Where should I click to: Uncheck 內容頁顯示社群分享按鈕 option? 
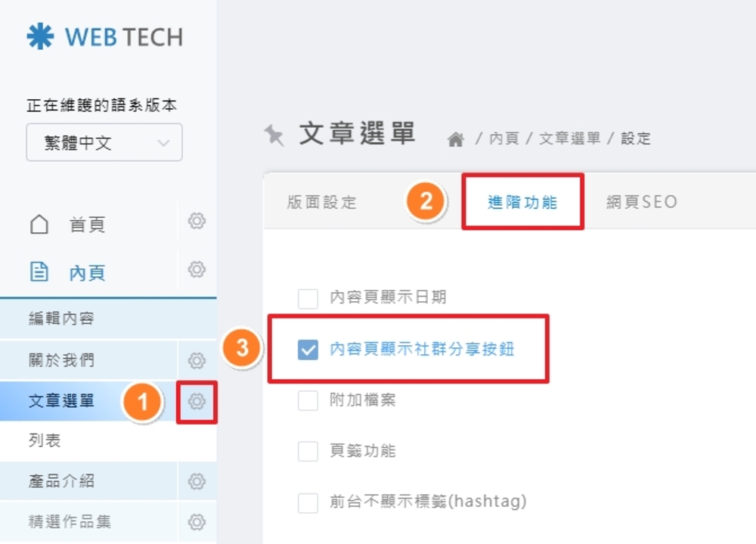point(308,350)
